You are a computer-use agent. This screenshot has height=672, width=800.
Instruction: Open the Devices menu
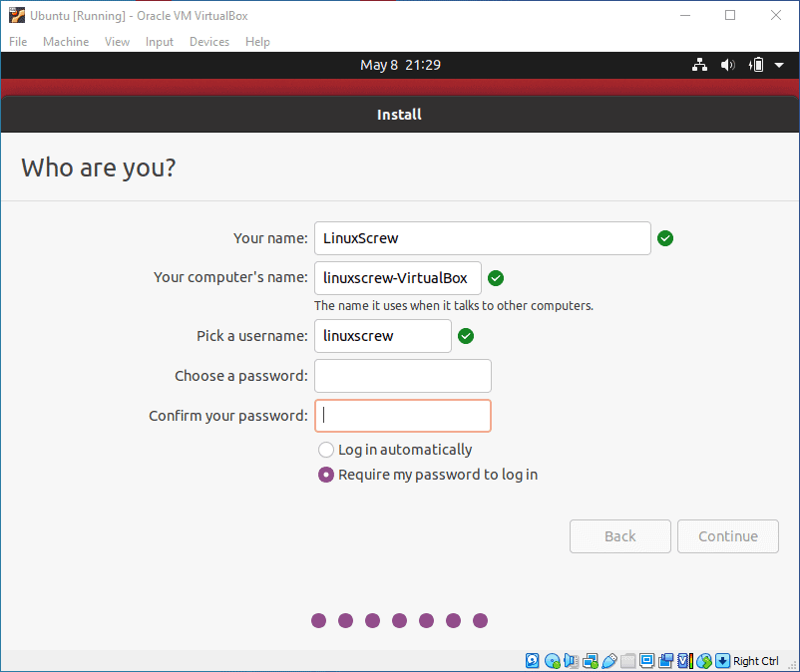coord(209,42)
